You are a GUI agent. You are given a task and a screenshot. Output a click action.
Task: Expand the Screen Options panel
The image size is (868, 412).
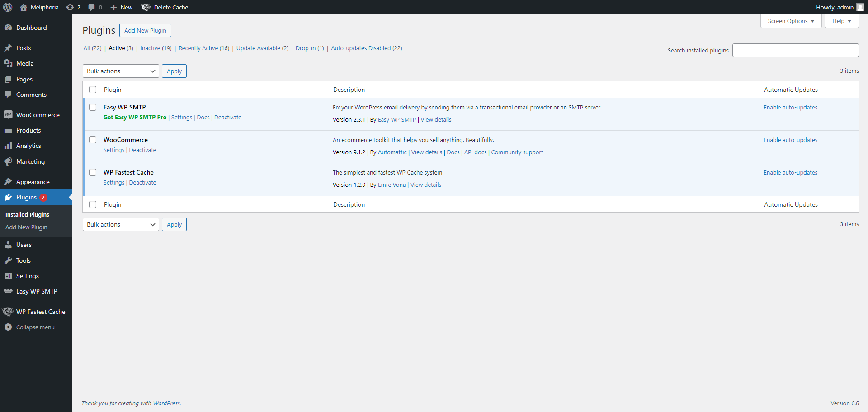click(791, 21)
